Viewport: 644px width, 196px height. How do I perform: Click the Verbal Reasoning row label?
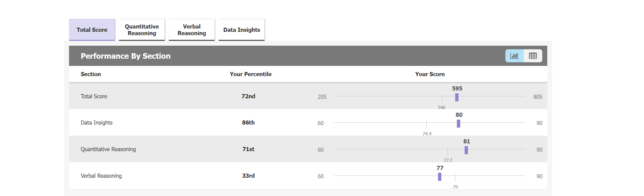tap(101, 176)
